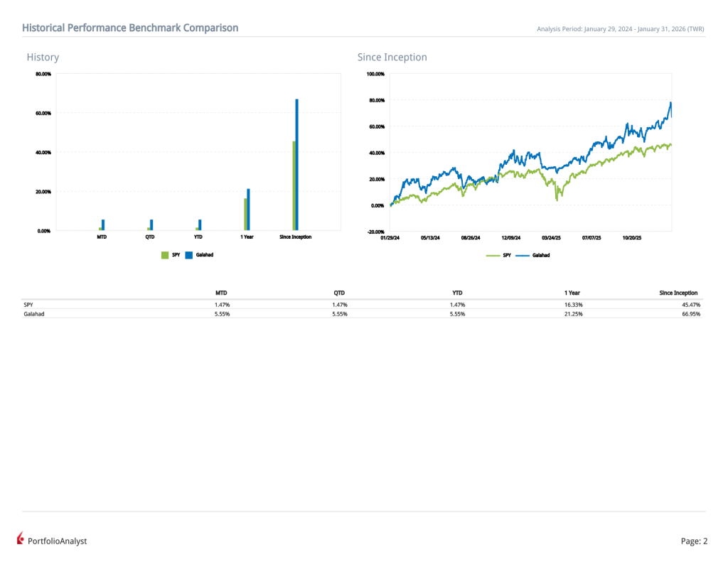Click the Analysis Period date range text
The width and height of the screenshot is (728, 562).
[x=620, y=28]
